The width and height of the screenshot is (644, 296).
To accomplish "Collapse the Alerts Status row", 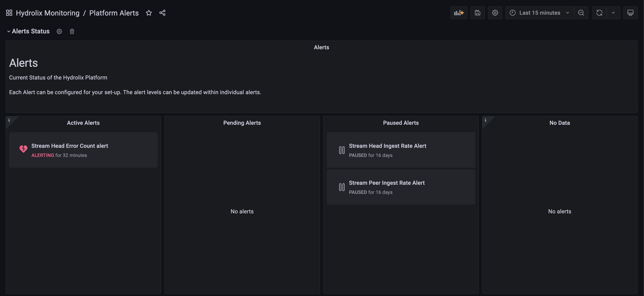I will pos(9,31).
